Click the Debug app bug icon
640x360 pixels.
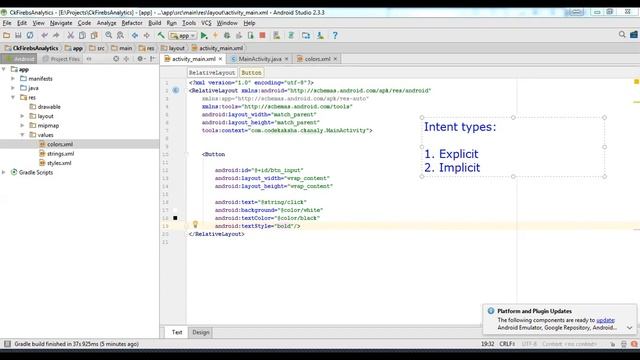tap(227, 36)
